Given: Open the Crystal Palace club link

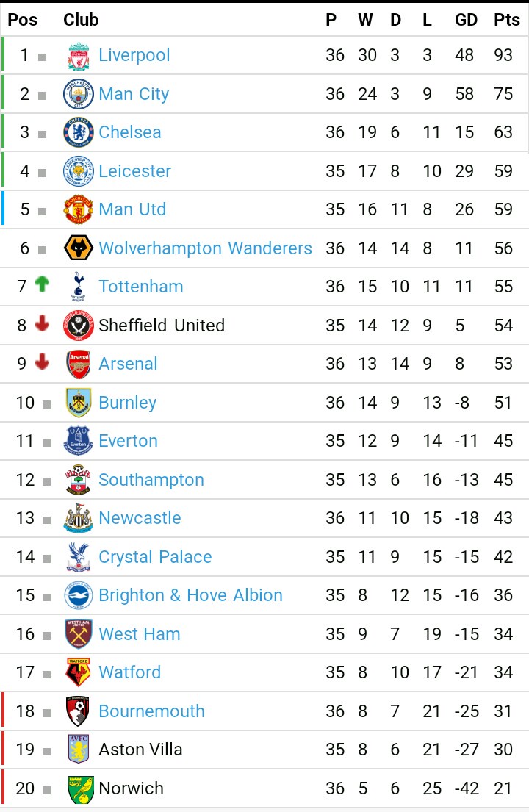Looking at the screenshot, I should [155, 557].
